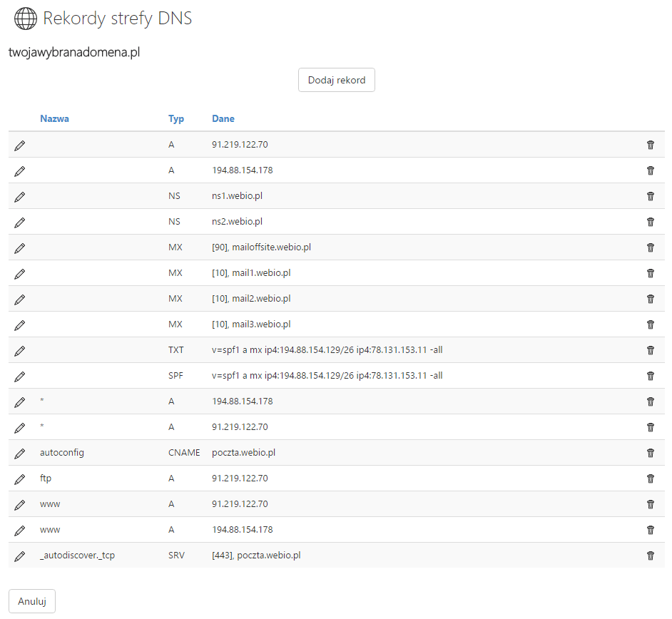Delete the wildcard A record 194.88.154.178
The image size is (672, 619).
coord(650,401)
